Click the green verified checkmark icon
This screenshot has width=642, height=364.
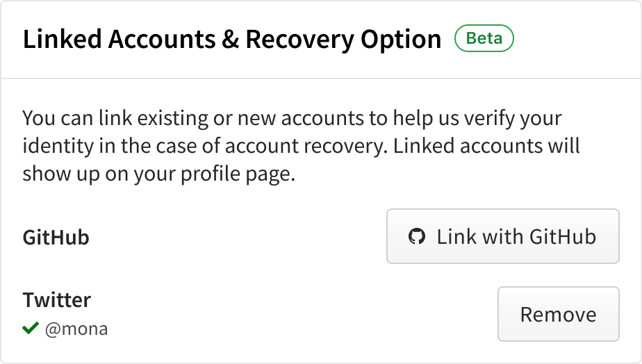pyautogui.click(x=30, y=328)
